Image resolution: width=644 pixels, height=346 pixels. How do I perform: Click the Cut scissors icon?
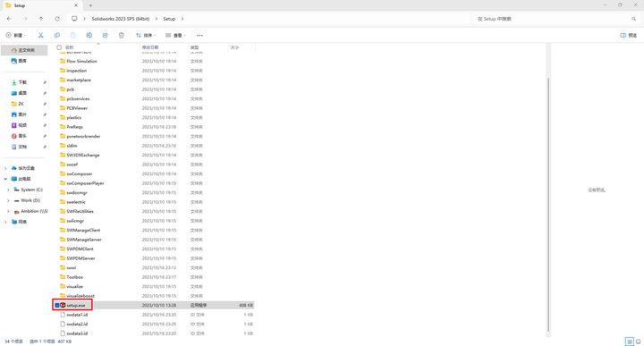[40, 35]
